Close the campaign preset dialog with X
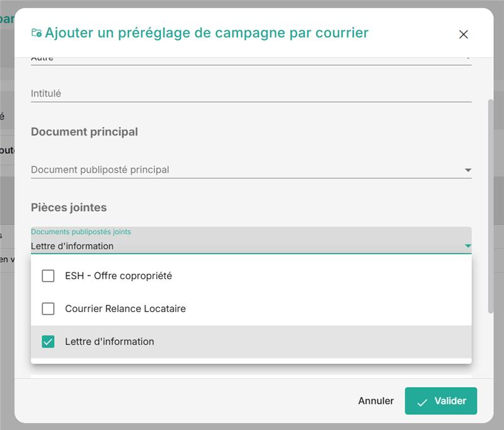 tap(464, 35)
